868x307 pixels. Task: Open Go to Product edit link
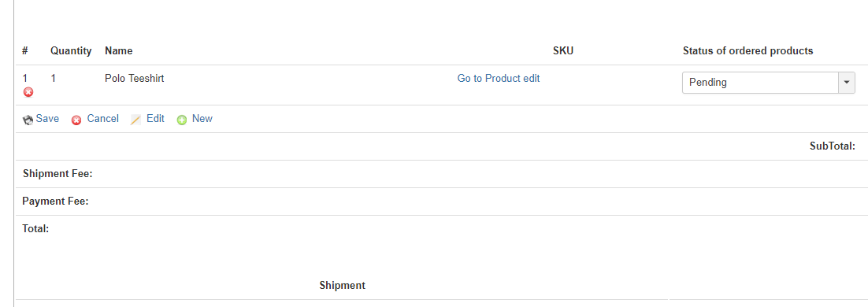pos(499,79)
